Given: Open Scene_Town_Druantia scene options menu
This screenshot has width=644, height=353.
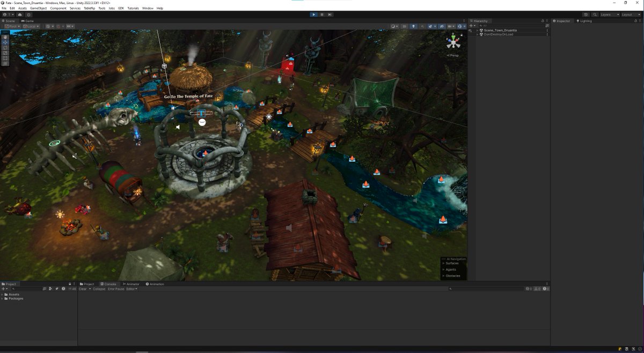Looking at the screenshot, I should point(547,31).
